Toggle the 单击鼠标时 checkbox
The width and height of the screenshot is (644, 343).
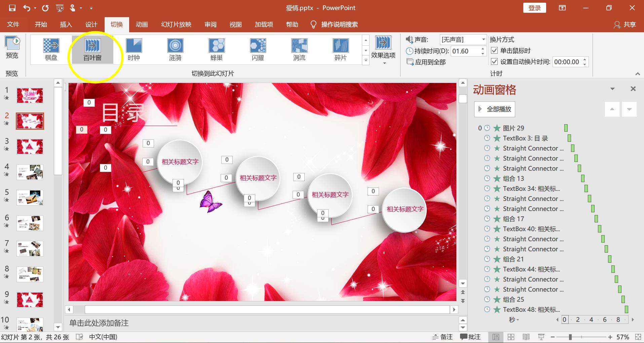494,51
